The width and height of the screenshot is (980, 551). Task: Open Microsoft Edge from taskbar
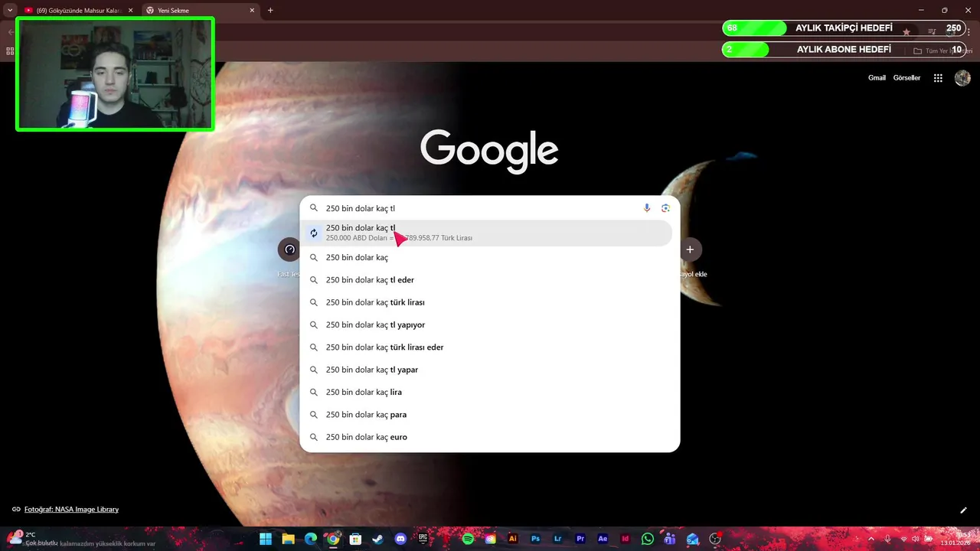pos(310,539)
